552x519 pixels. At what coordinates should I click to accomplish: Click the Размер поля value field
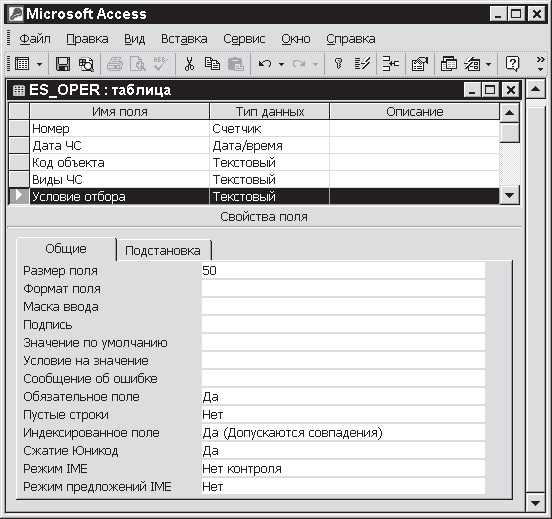(x=343, y=270)
